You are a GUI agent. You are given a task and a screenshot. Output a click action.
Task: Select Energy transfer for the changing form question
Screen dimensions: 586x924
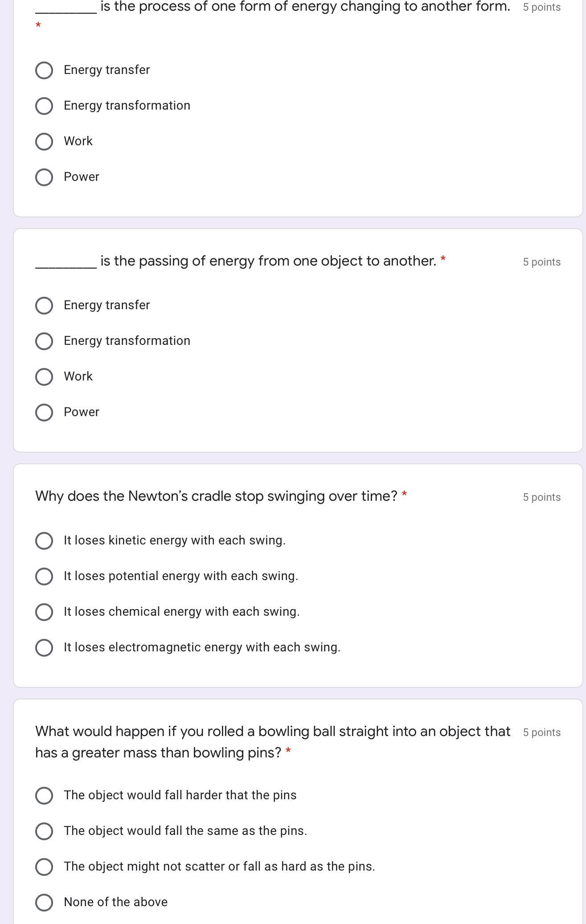[44, 70]
